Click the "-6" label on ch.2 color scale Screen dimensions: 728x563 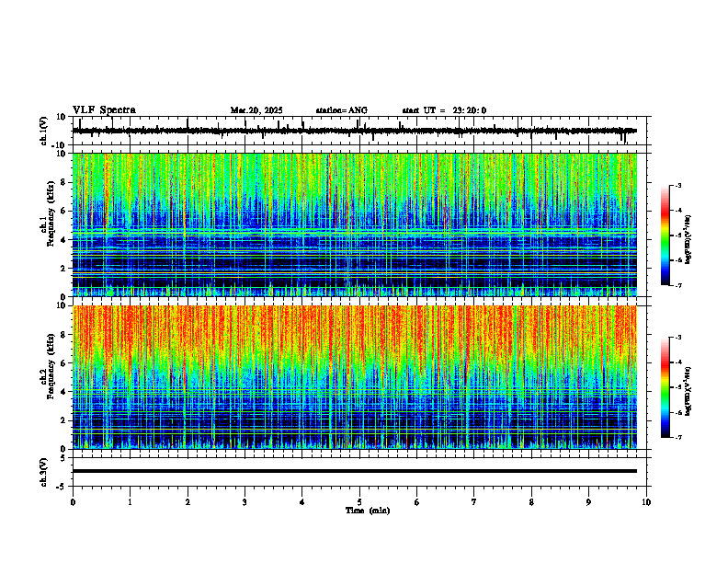[x=677, y=412]
